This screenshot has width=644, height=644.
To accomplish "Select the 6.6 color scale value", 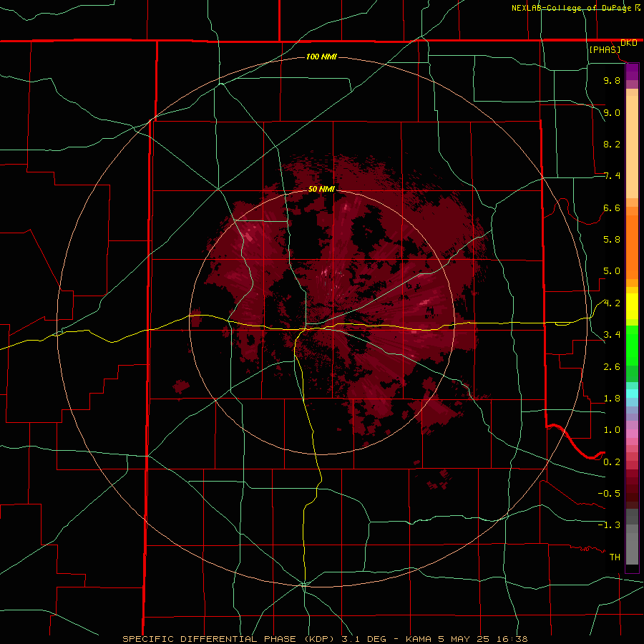I will 612,208.
